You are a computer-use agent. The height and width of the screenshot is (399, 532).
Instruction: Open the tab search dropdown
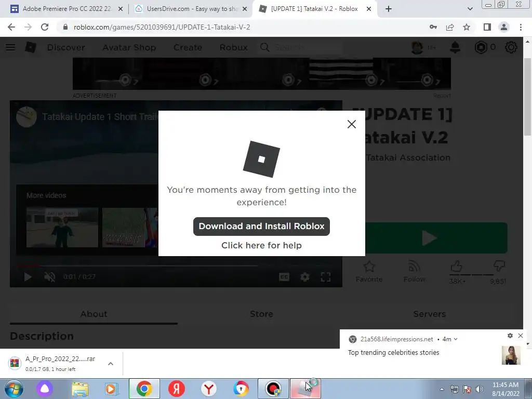pyautogui.click(x=470, y=9)
